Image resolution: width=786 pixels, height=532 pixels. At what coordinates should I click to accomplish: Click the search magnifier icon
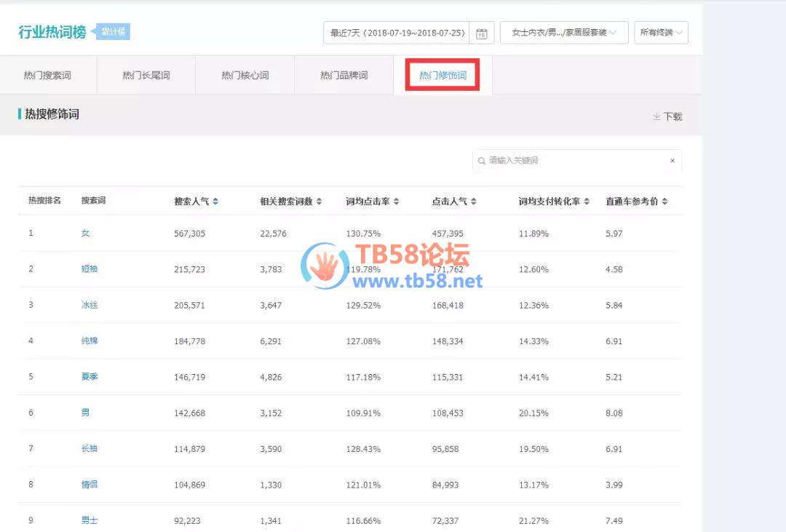pos(482,161)
